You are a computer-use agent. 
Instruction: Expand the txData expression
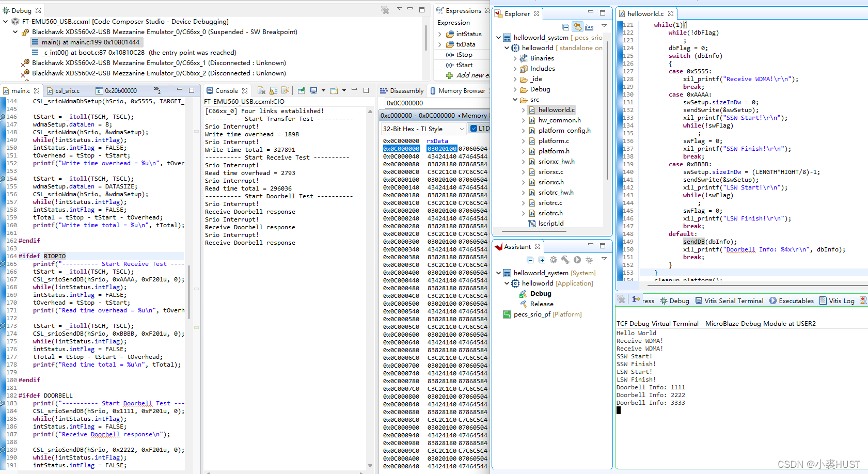439,44
